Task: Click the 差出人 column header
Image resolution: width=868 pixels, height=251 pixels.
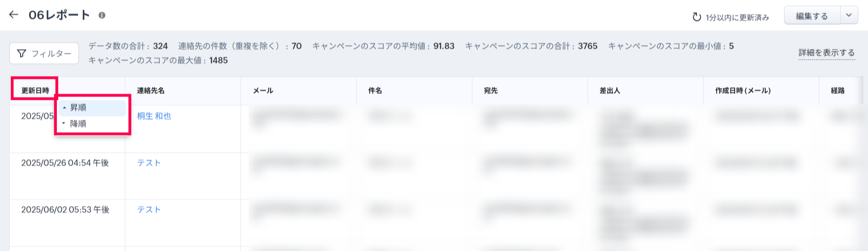Action: pos(610,90)
